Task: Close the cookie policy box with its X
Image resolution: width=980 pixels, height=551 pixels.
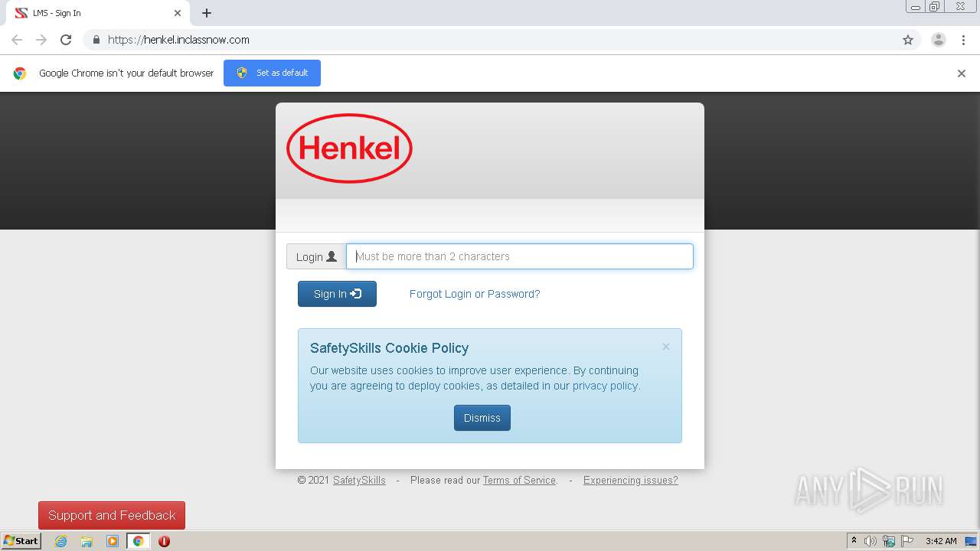Action: click(666, 347)
